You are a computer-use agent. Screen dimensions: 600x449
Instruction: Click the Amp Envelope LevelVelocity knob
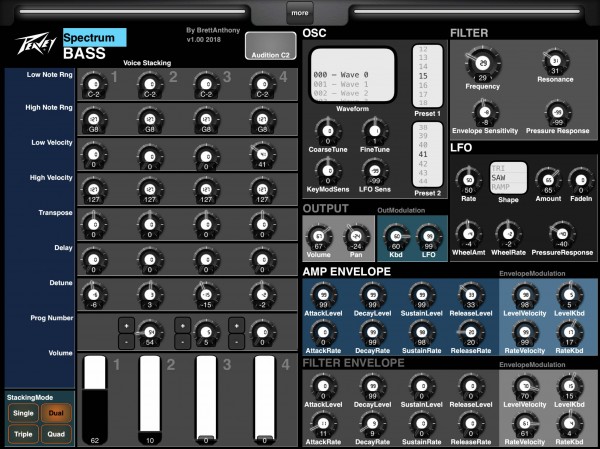click(x=525, y=296)
